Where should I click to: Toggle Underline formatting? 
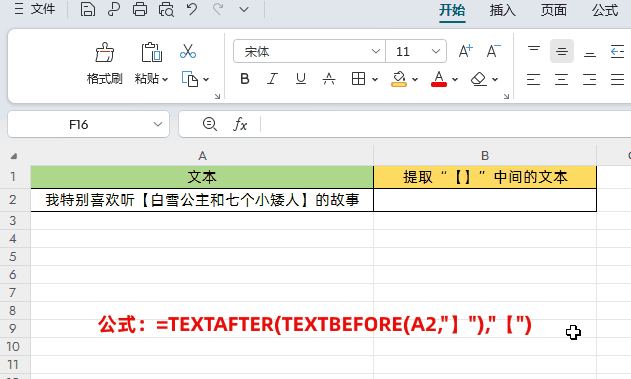pos(301,79)
